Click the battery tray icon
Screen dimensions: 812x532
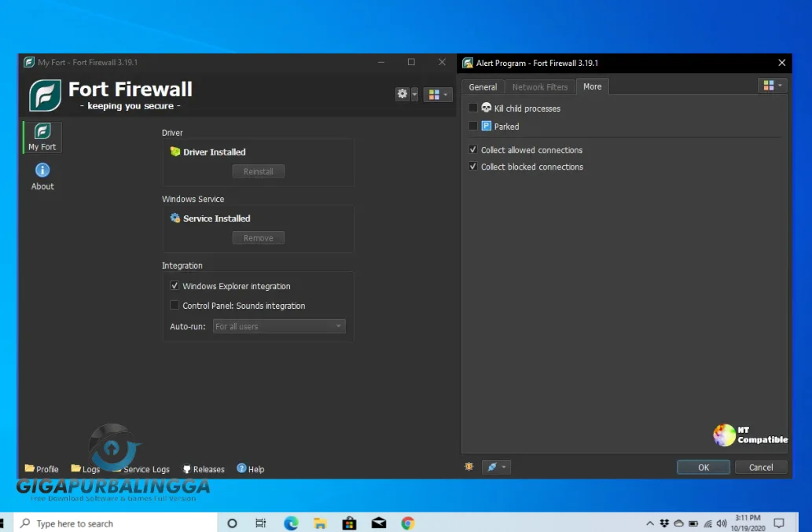[x=693, y=523]
